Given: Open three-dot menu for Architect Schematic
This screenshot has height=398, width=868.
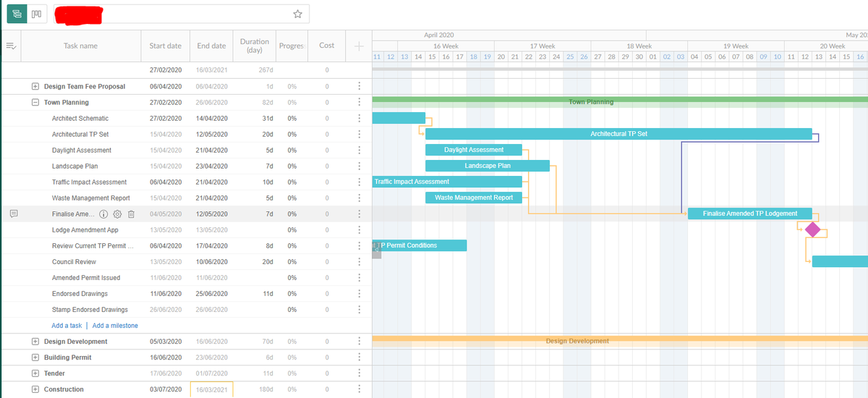Looking at the screenshot, I should point(359,118).
